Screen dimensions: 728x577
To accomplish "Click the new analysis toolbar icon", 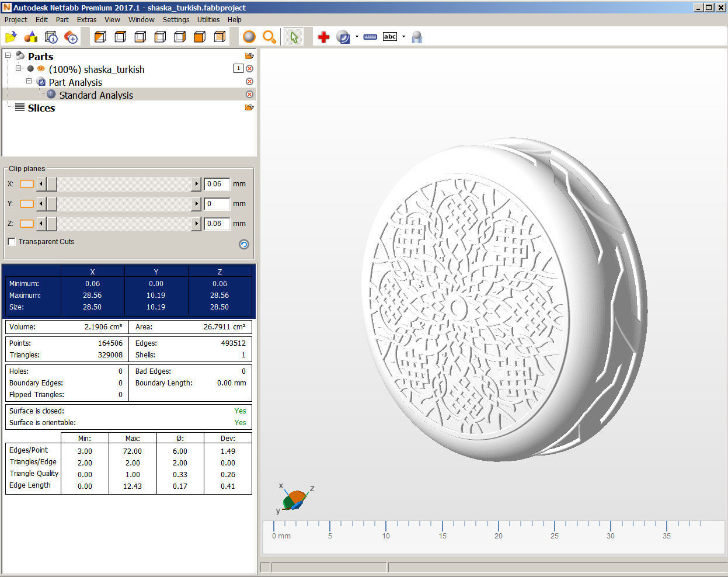I will pyautogui.click(x=343, y=37).
